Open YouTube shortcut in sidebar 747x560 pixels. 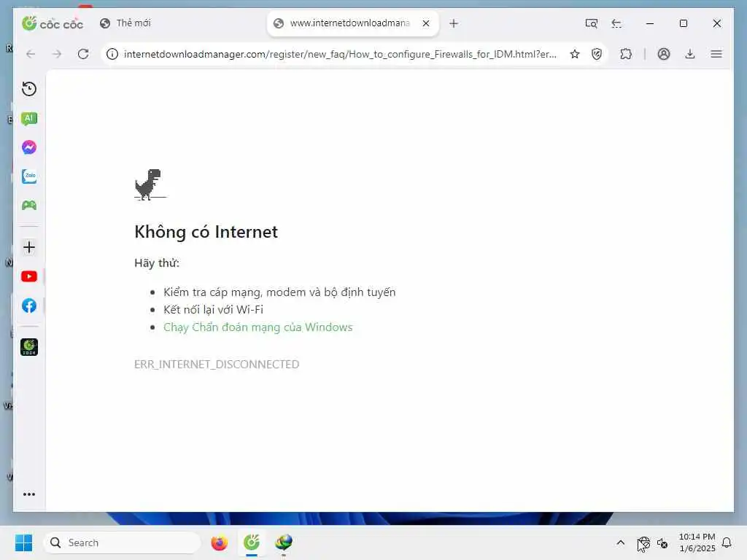(x=29, y=276)
